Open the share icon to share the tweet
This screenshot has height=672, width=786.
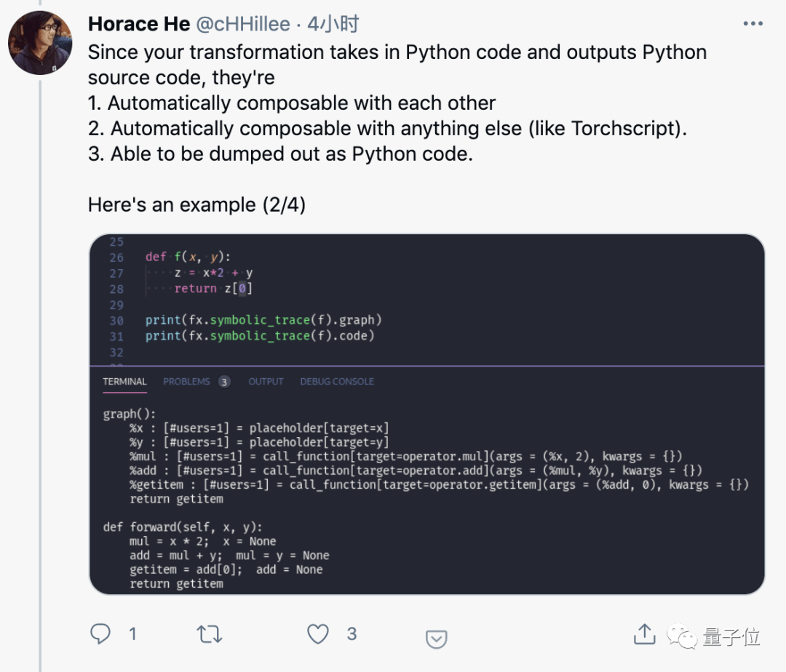point(643,633)
